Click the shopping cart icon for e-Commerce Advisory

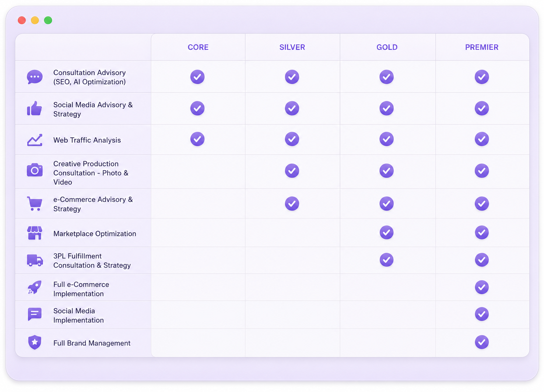(x=35, y=204)
